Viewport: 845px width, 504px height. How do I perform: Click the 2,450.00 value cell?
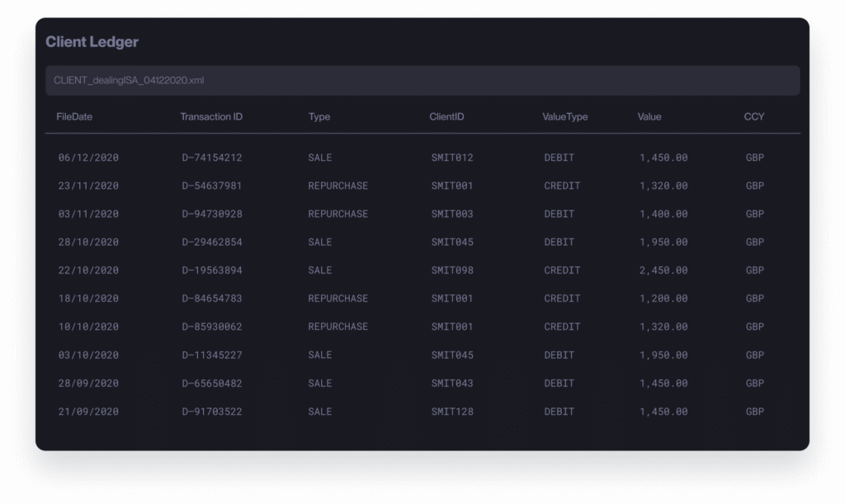663,271
